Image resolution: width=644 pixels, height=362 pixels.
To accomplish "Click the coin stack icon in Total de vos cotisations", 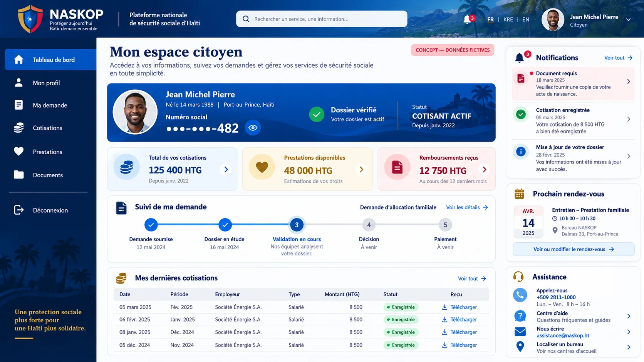I will (127, 167).
